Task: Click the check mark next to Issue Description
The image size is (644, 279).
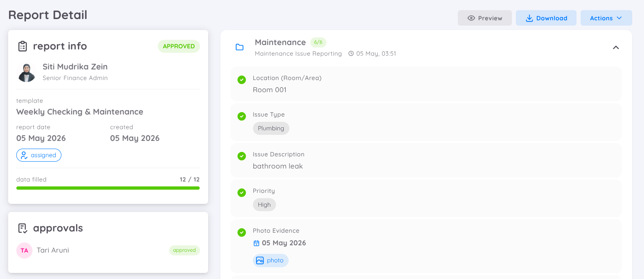Action: pos(242,156)
